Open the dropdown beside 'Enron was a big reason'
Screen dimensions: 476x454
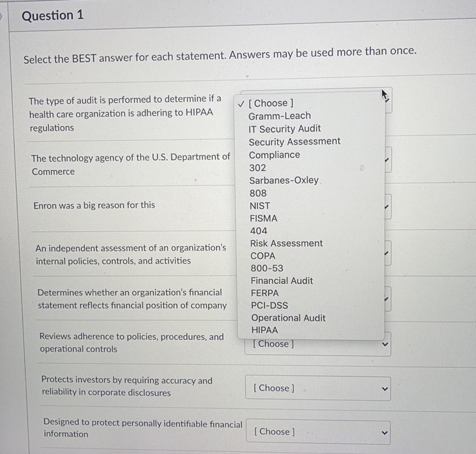(x=386, y=206)
